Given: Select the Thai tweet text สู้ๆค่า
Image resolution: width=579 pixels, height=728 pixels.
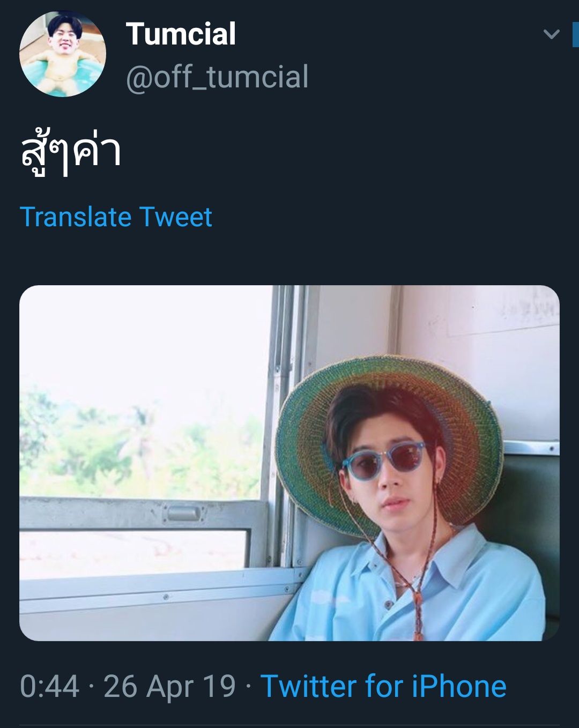Looking at the screenshot, I should click(x=70, y=153).
